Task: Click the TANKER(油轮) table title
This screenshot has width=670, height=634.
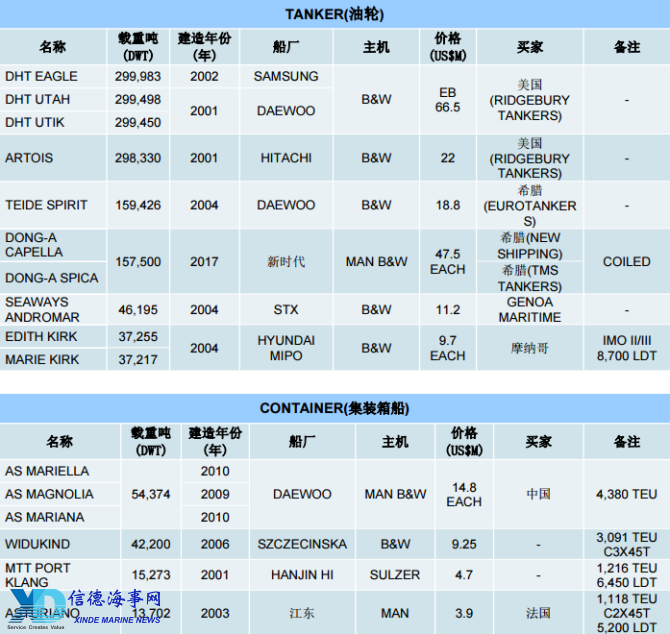Action: (335, 14)
